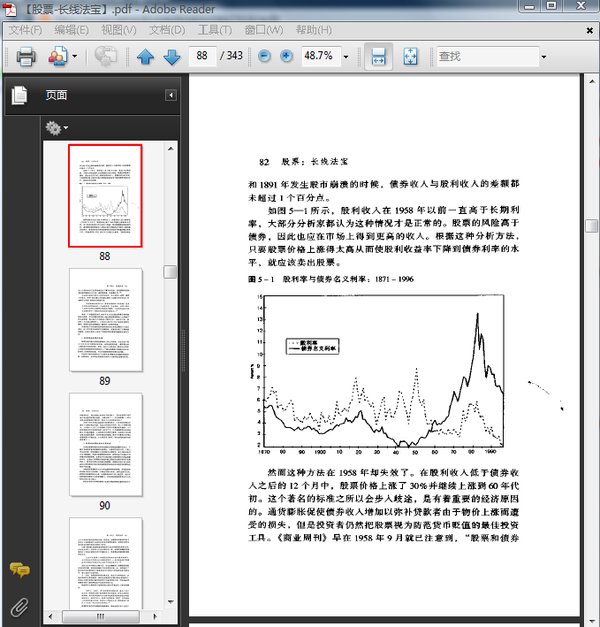
Task: Click the thumbnail panel horizontal scroll thumb
Action: click(101, 617)
